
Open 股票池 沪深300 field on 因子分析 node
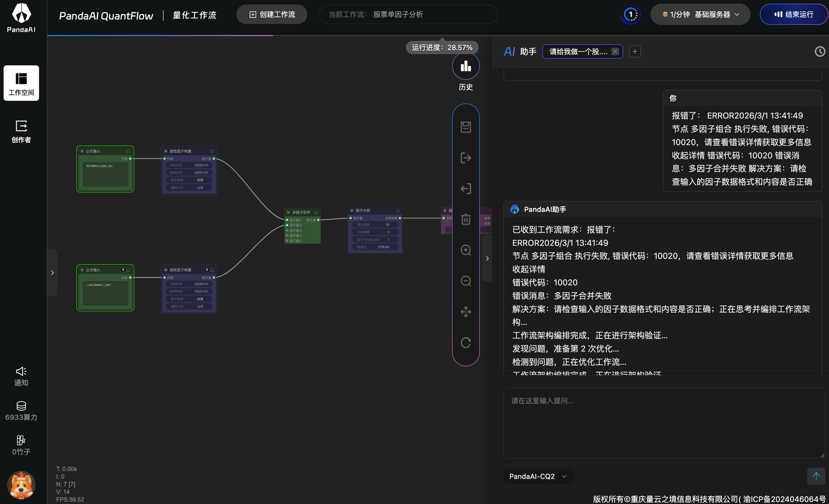click(x=375, y=247)
